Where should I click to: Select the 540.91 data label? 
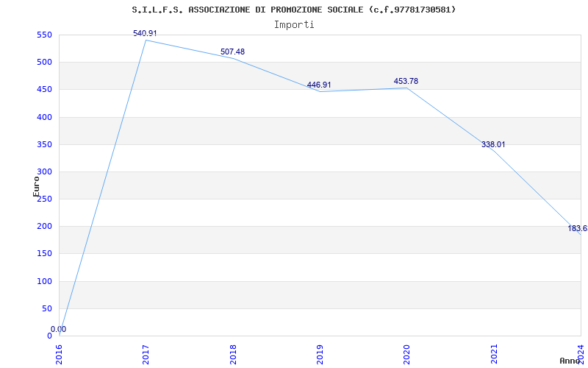[x=145, y=33]
